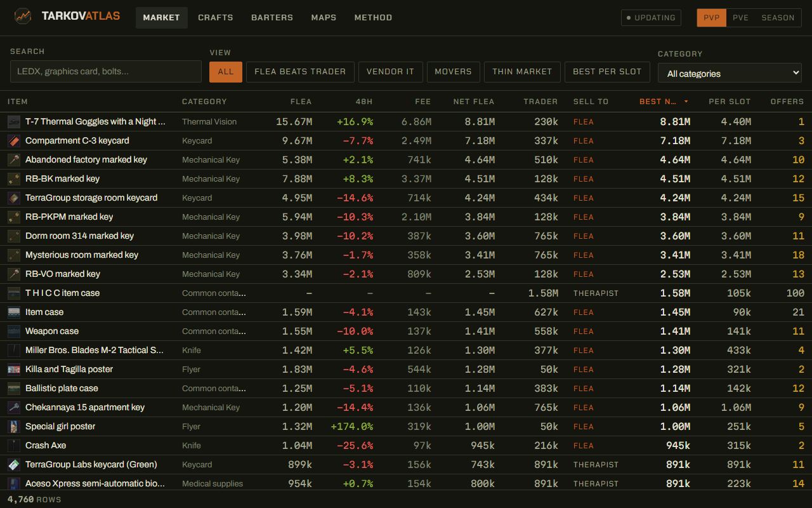
Task: Click the Special girl poster icon
Action: click(x=14, y=426)
